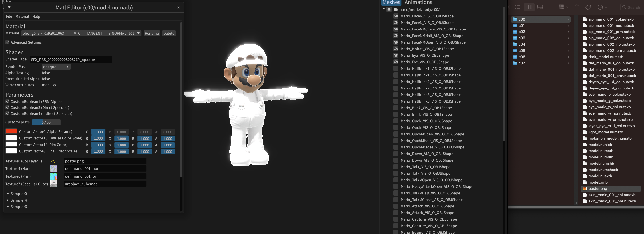Viewport: 644px width, 234px height.
Task: Toggle visibility of mario/model/body/c00 folder
Action: click(x=389, y=9)
